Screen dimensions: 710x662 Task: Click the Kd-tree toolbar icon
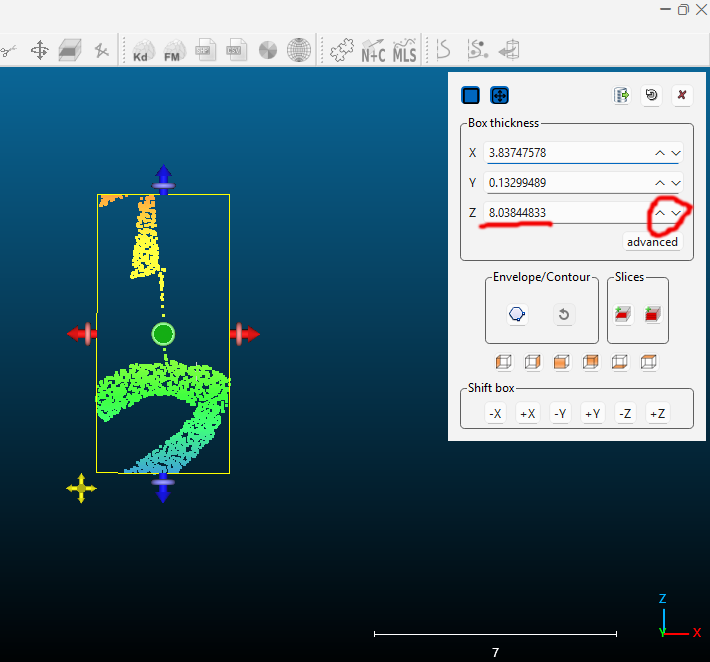(x=142, y=50)
